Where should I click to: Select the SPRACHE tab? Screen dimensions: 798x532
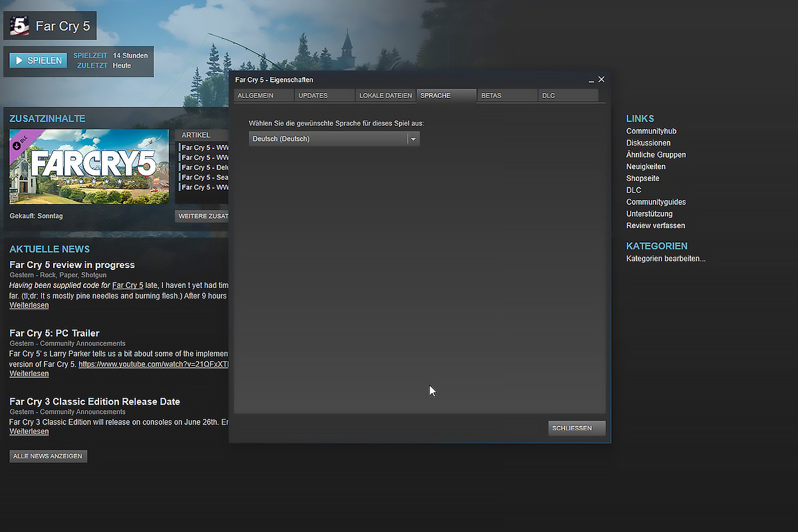coord(446,96)
